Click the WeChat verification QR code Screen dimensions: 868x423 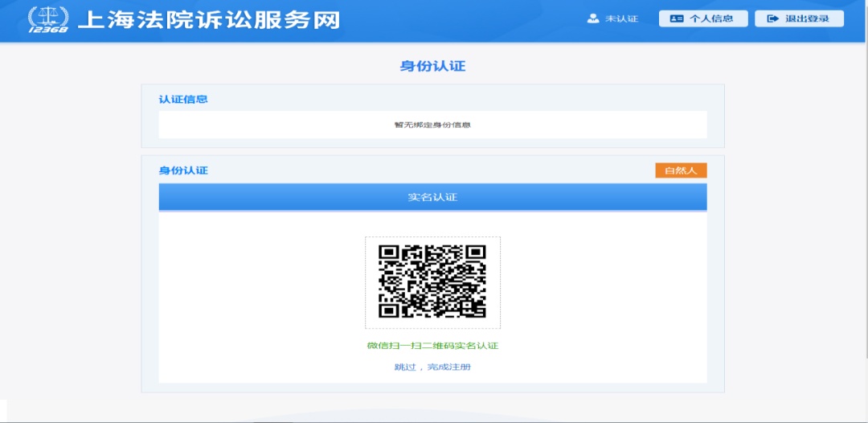tap(432, 281)
